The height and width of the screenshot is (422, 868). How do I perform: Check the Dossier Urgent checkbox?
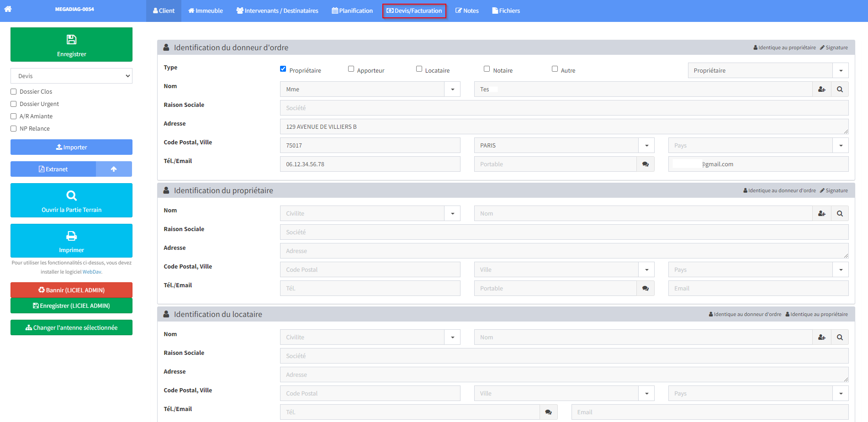[14, 104]
